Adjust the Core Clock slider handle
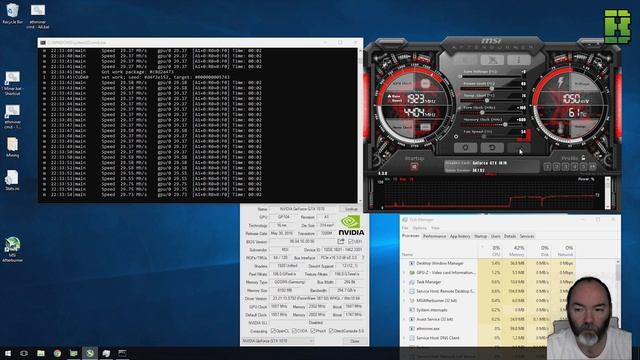 pyautogui.click(x=482, y=113)
